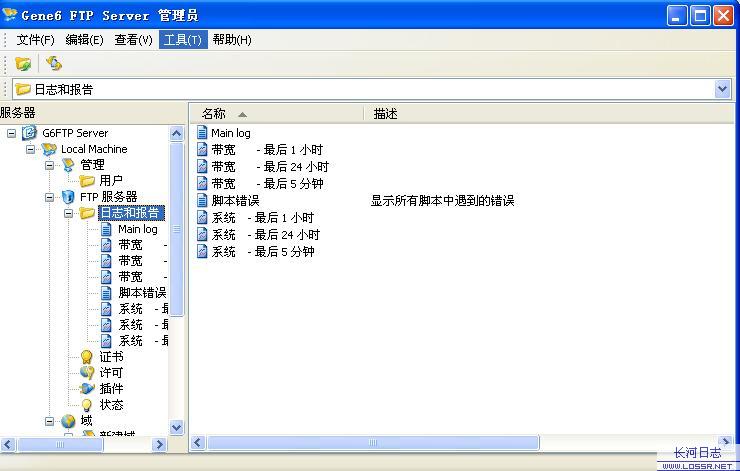This screenshot has height=471, width=740.
Task: Click the list pane horizontal scrollbar thumb
Action: 373,443
